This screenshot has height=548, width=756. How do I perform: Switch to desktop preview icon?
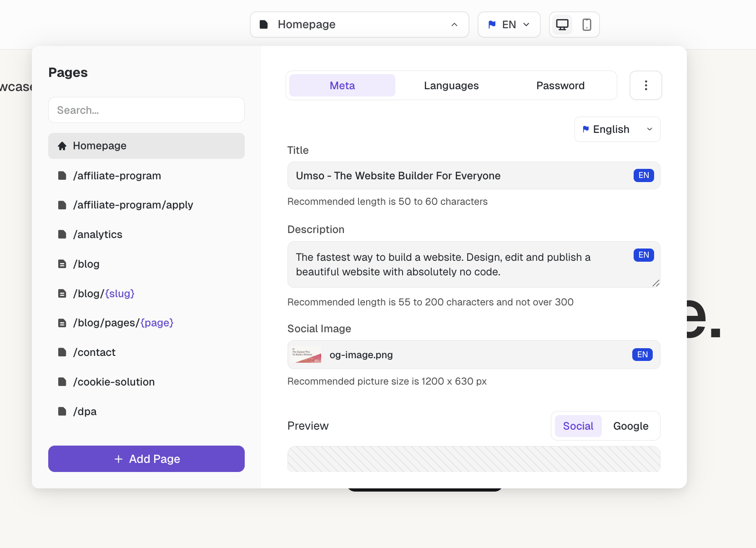tap(562, 25)
